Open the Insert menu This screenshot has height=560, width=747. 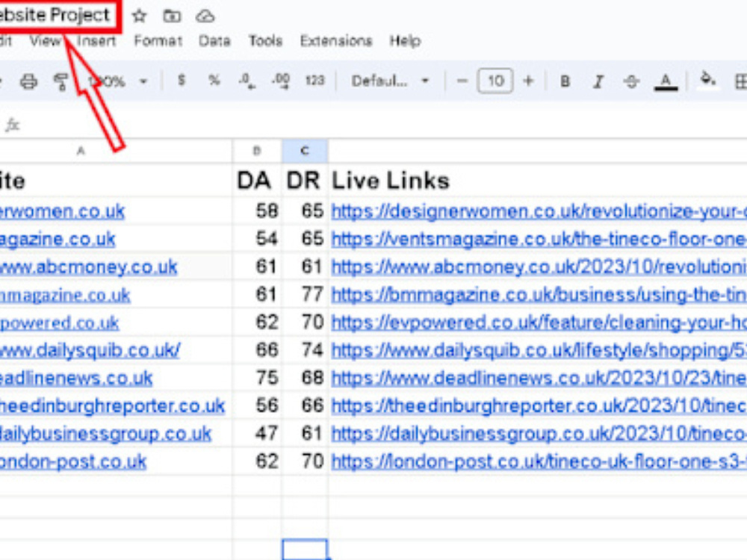(96, 41)
